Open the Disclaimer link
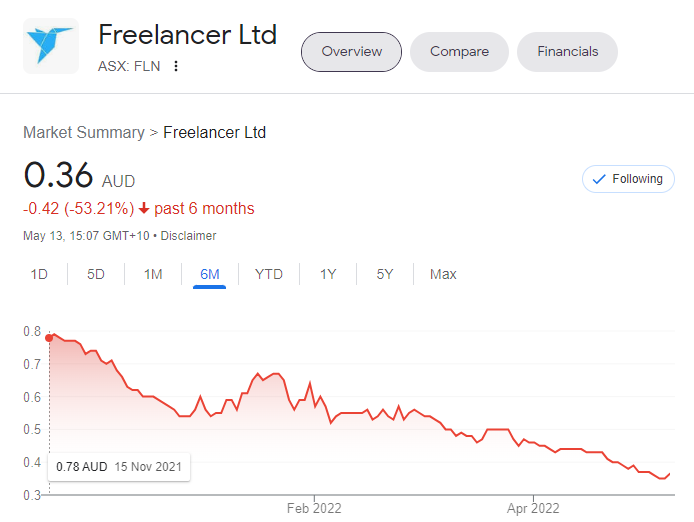The width and height of the screenshot is (694, 522). click(x=188, y=236)
